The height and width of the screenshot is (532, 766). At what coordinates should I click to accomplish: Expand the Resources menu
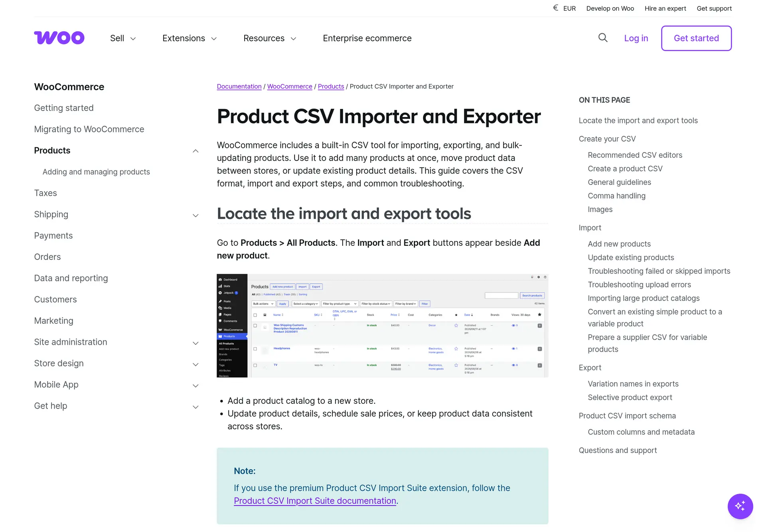(x=270, y=38)
